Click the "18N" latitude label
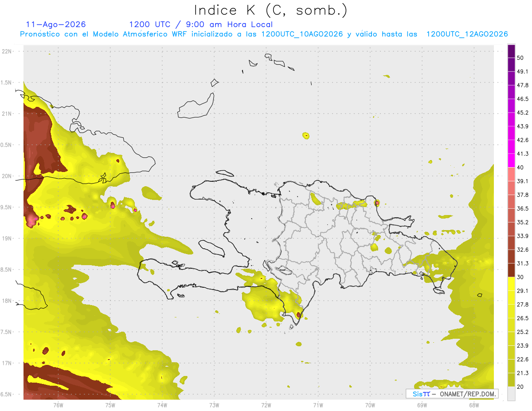Viewport: 532px width, 411px height. (8, 301)
